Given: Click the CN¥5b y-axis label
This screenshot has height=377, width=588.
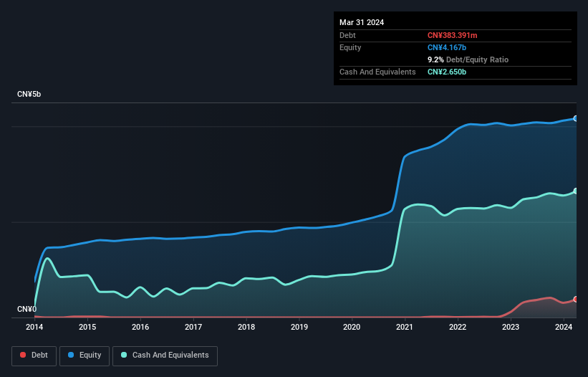Looking at the screenshot, I should coord(29,95).
